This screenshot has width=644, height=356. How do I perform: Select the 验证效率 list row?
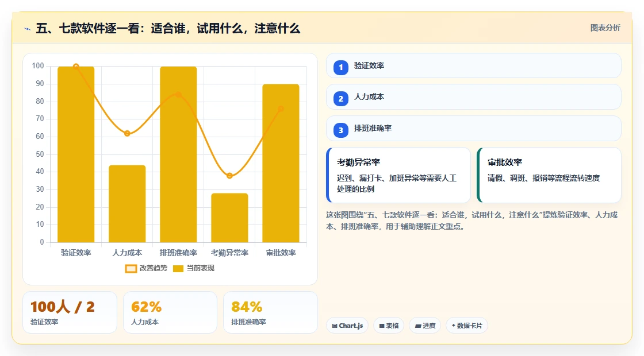[x=474, y=65]
